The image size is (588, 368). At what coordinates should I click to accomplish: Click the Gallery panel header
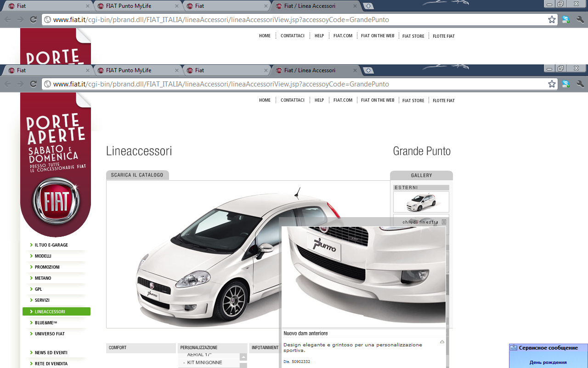click(421, 175)
